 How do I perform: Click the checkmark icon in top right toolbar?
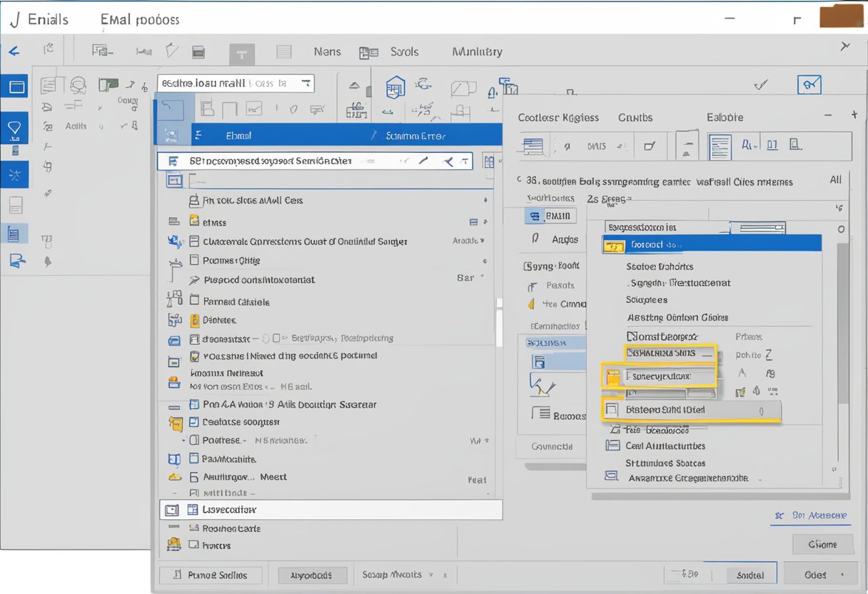click(761, 85)
